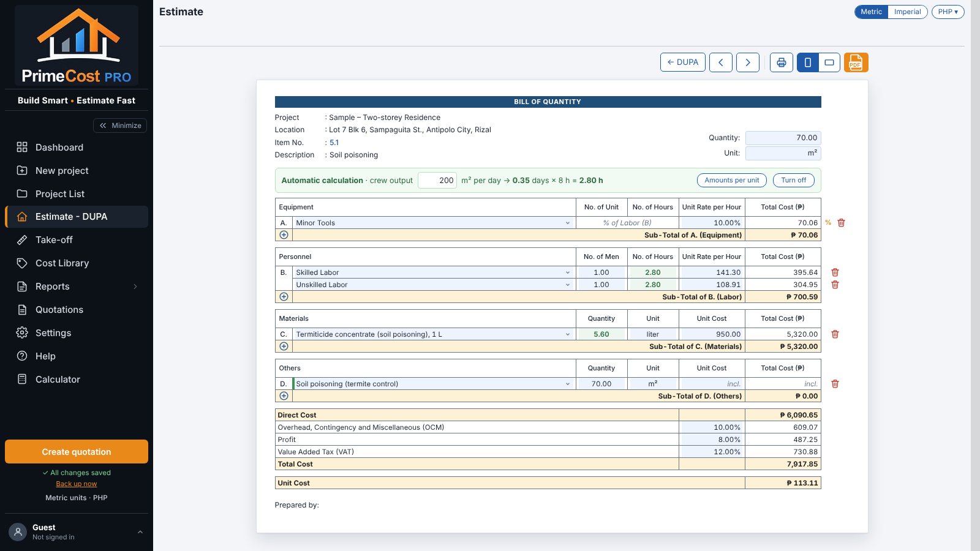
Task: Click Create quotation button
Action: 77,452
